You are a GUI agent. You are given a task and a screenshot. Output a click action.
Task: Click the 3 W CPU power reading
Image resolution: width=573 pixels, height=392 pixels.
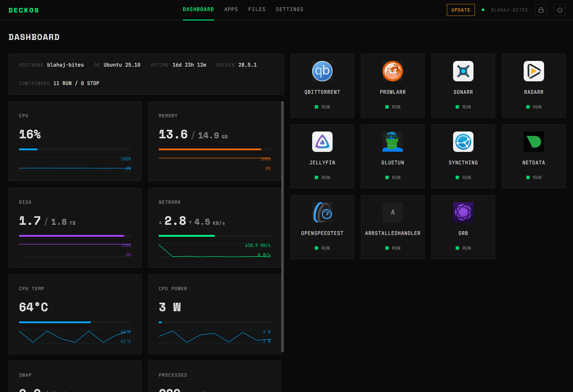[170, 307]
